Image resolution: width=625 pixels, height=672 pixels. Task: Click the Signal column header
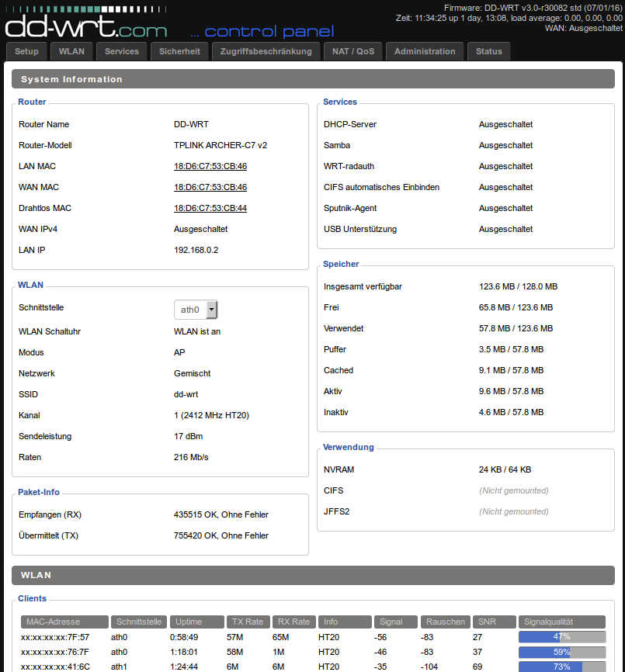(396, 622)
